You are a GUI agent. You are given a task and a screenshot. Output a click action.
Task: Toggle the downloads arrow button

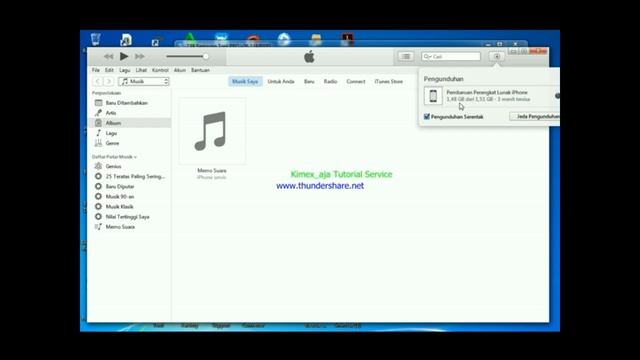pyautogui.click(x=497, y=56)
